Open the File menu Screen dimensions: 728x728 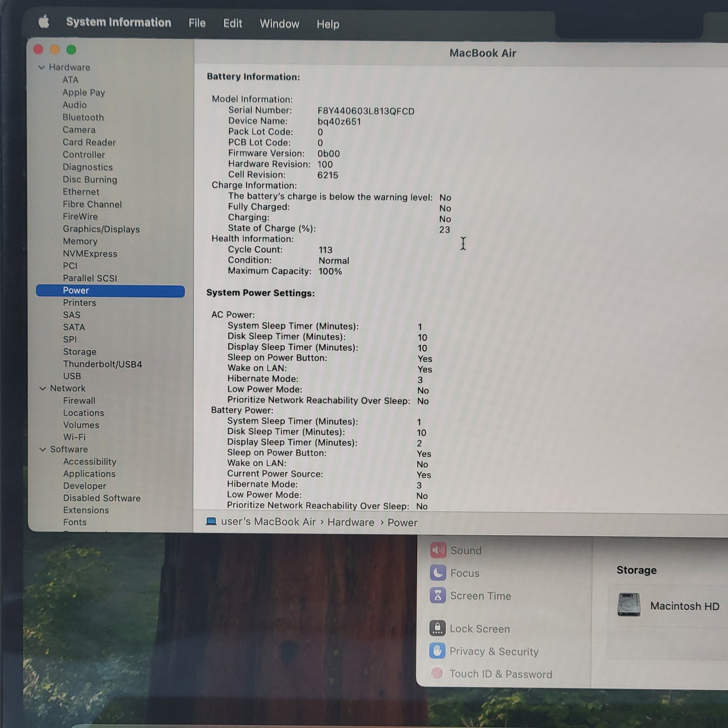[x=196, y=23]
